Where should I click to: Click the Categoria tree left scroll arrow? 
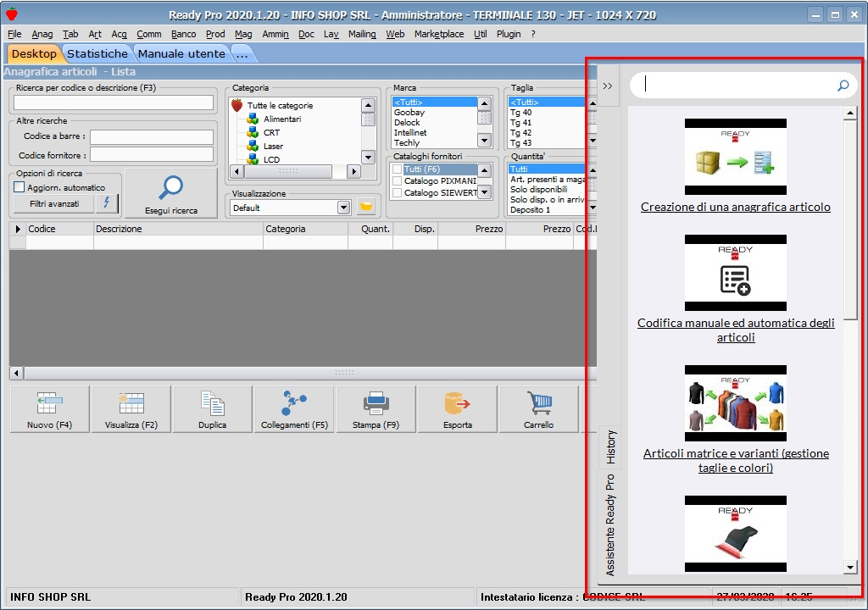click(x=236, y=172)
